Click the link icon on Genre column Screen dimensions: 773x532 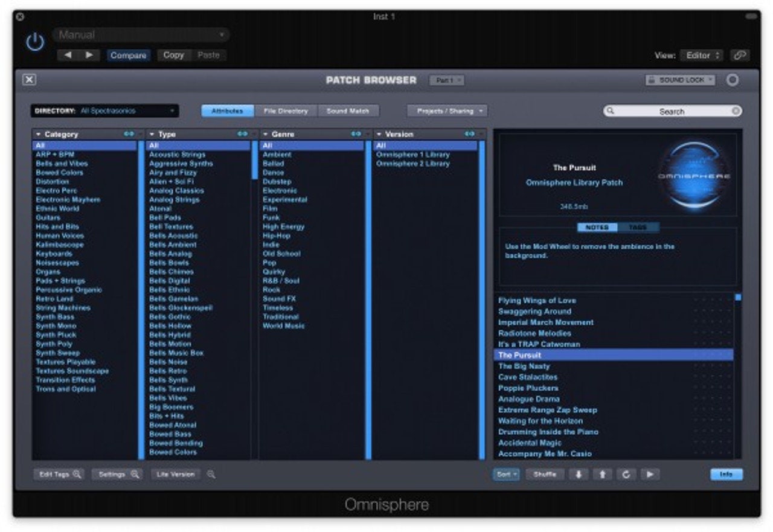point(356,134)
